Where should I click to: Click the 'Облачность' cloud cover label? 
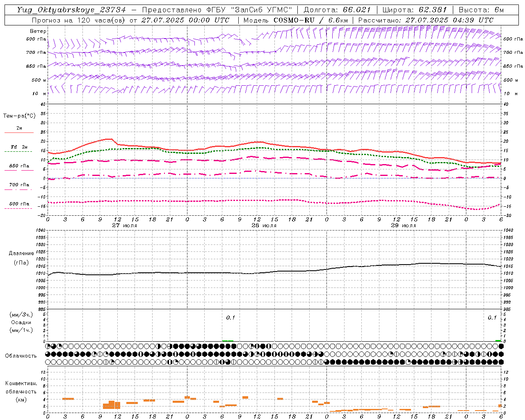tap(21, 356)
